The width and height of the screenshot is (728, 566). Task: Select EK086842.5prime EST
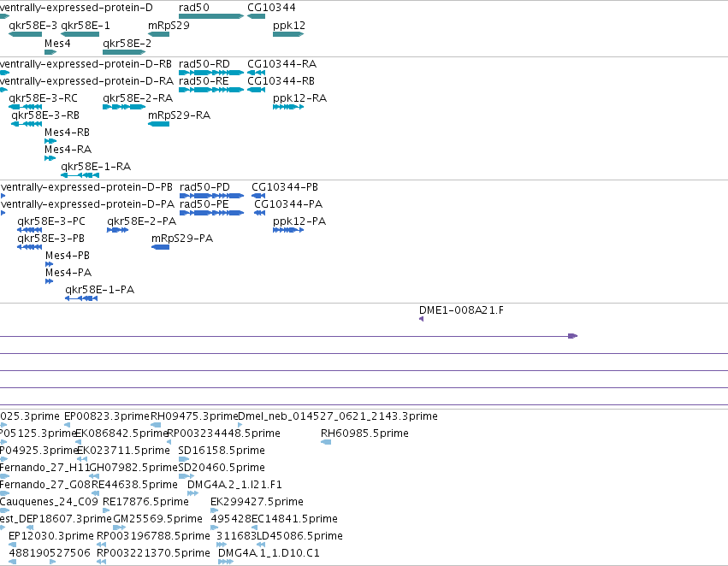click(78, 442)
